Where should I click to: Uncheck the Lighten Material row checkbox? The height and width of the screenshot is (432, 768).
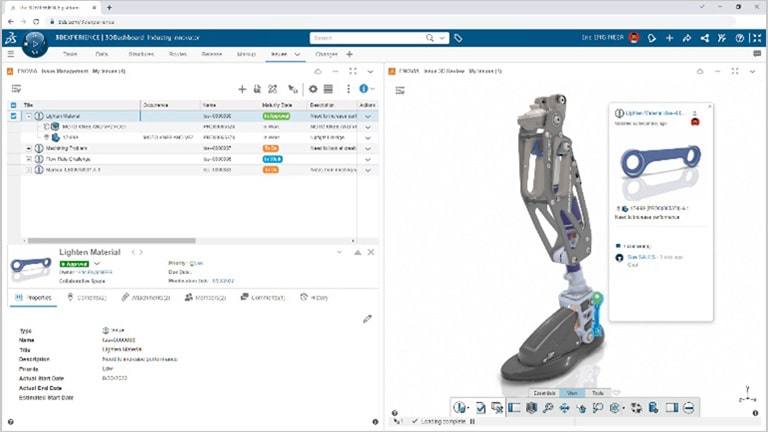coord(13,116)
